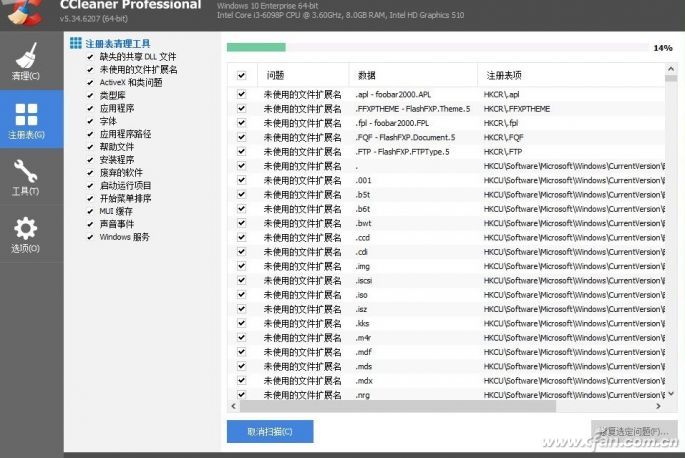Click the 14% progress percentage text
The width and height of the screenshot is (685, 458).
point(663,48)
